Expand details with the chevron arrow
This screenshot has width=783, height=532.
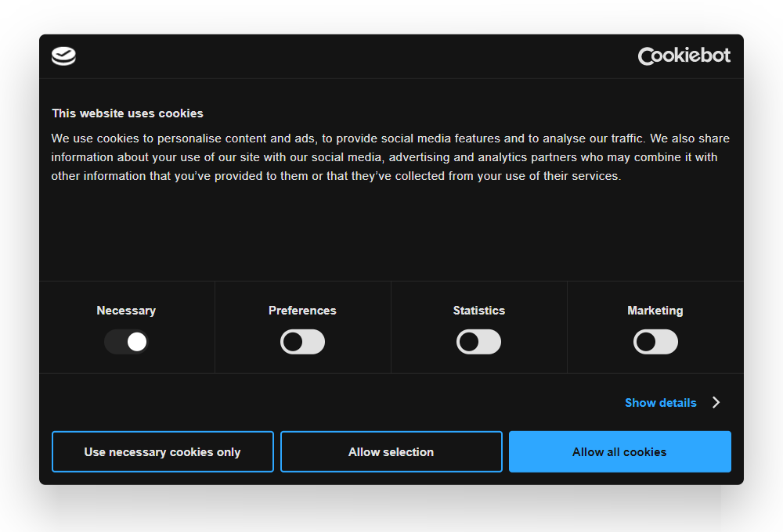(x=716, y=403)
